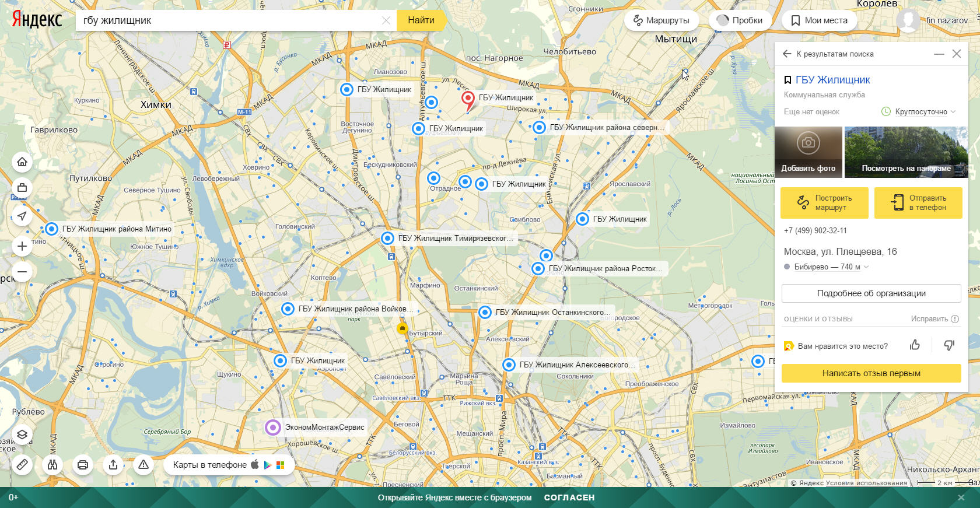
Task: Open street panoramas binoculars tool
Action: click(x=52, y=465)
